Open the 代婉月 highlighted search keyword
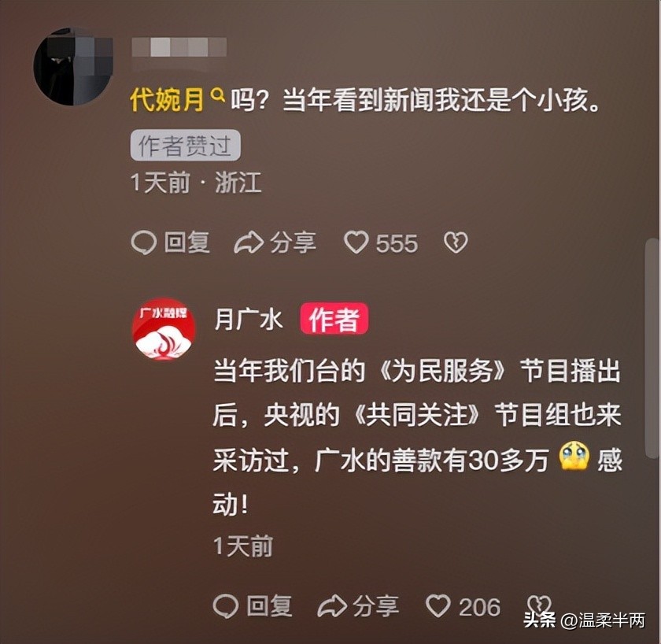The height and width of the screenshot is (644, 661). pyautogui.click(x=167, y=100)
